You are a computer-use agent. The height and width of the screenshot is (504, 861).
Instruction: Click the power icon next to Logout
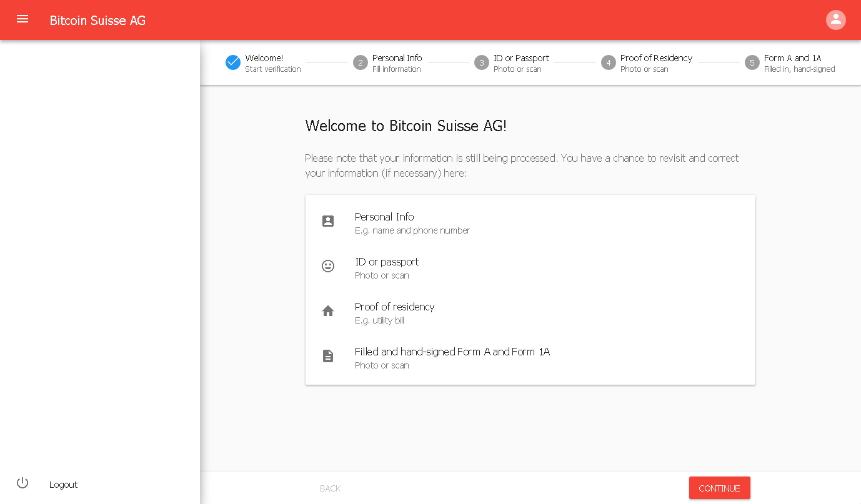click(22, 483)
